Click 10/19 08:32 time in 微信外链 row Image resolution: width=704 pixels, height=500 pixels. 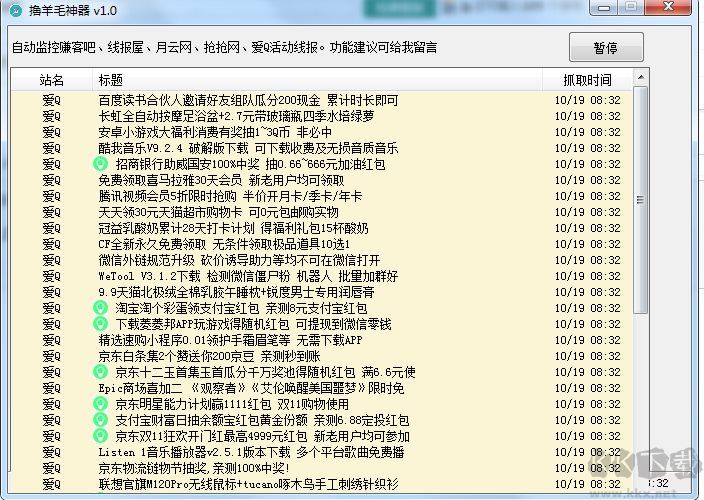(x=588, y=260)
